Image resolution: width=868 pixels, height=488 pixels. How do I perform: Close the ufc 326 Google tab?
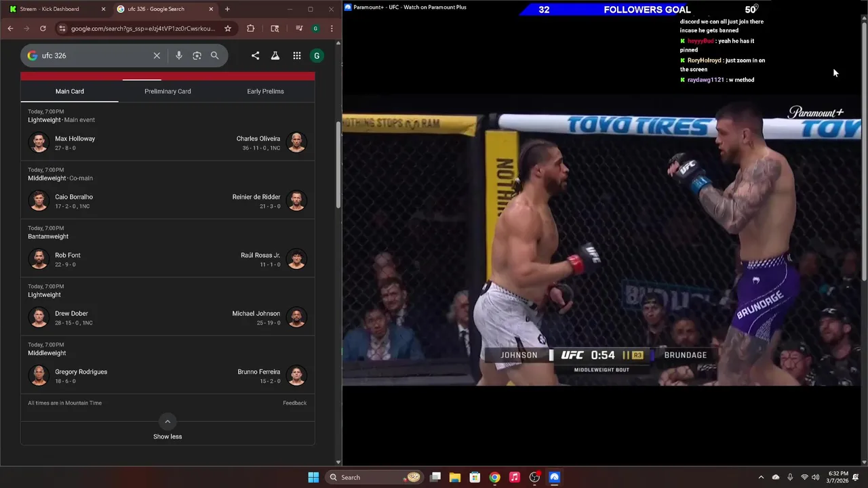211,9
